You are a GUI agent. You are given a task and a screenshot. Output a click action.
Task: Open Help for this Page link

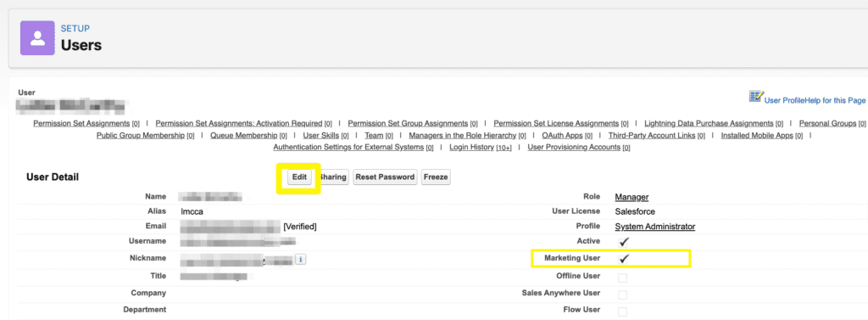tap(834, 100)
